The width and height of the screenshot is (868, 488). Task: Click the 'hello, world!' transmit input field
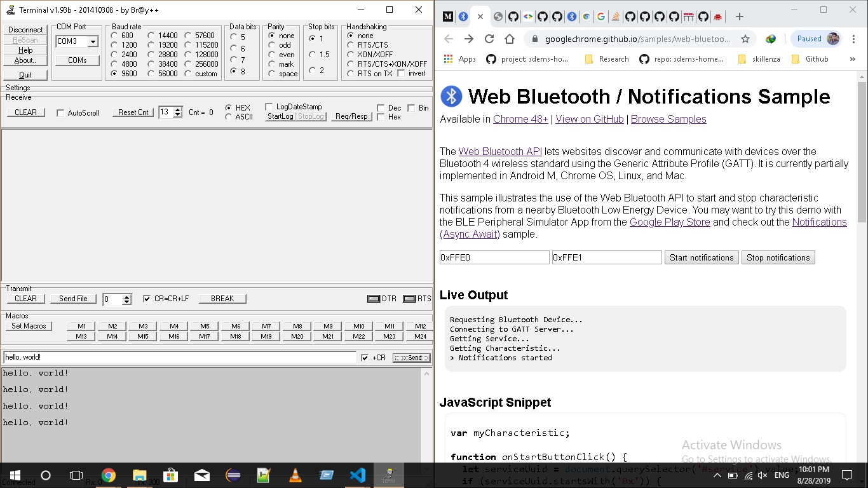(180, 357)
